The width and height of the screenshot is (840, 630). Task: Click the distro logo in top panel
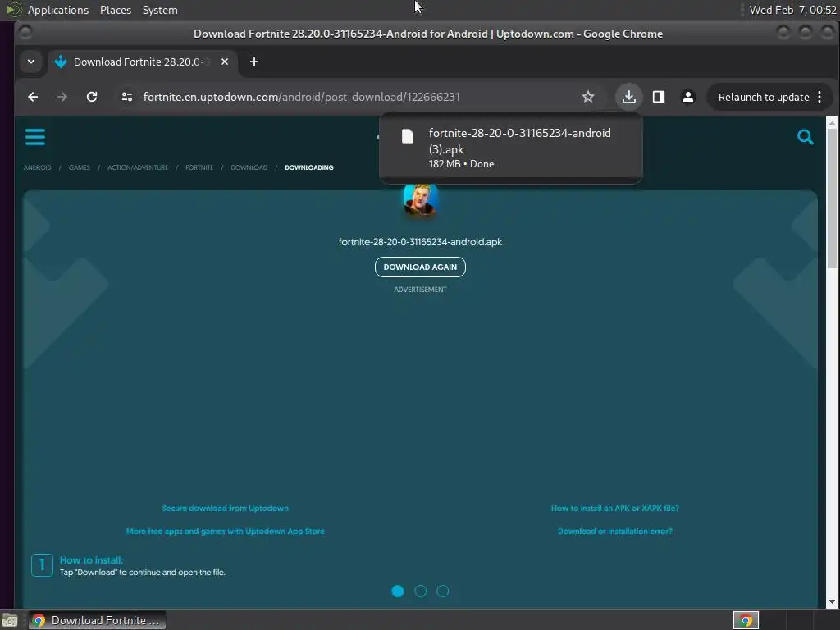click(x=13, y=10)
